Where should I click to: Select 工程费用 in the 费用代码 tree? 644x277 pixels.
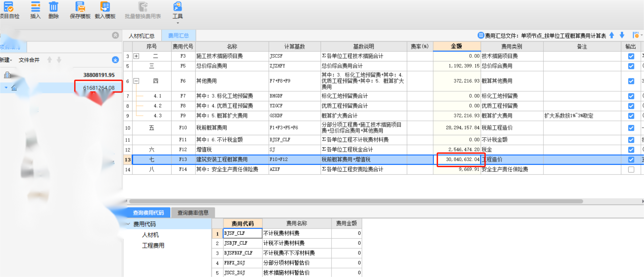[x=153, y=245]
